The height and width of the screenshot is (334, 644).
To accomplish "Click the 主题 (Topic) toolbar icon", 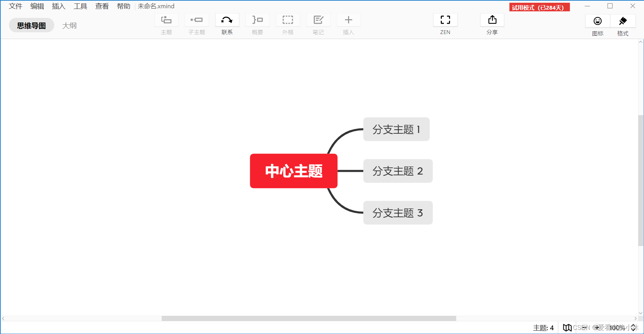I will tap(166, 20).
